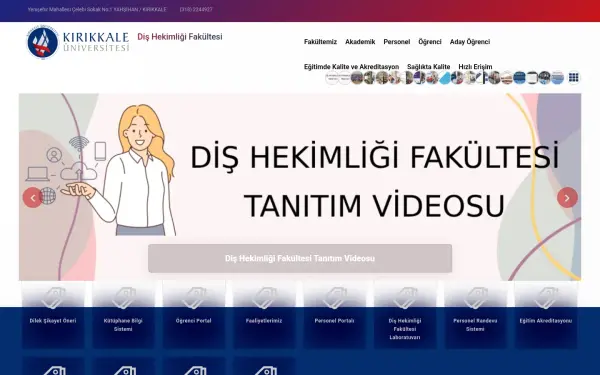
Task: Go to the previous carousel slide
Action: [x=33, y=197]
